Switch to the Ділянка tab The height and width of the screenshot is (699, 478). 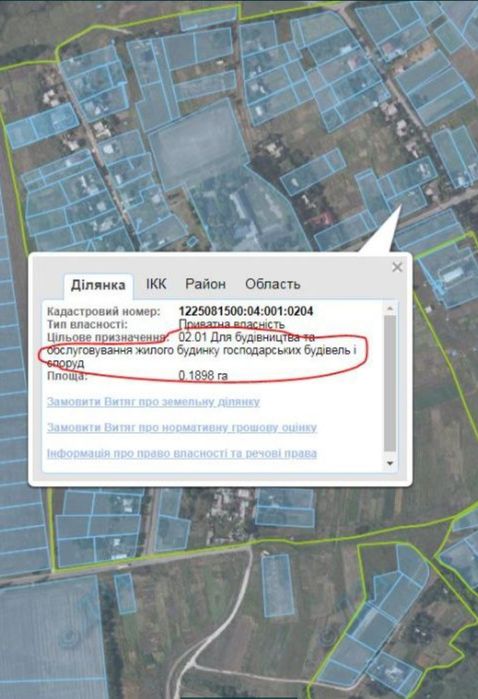[x=98, y=285]
